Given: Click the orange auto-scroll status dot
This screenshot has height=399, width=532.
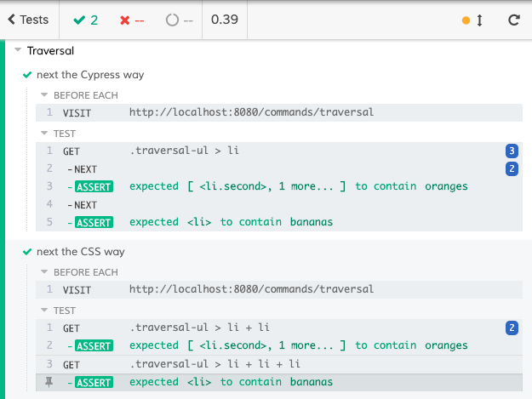Looking at the screenshot, I should point(466,20).
